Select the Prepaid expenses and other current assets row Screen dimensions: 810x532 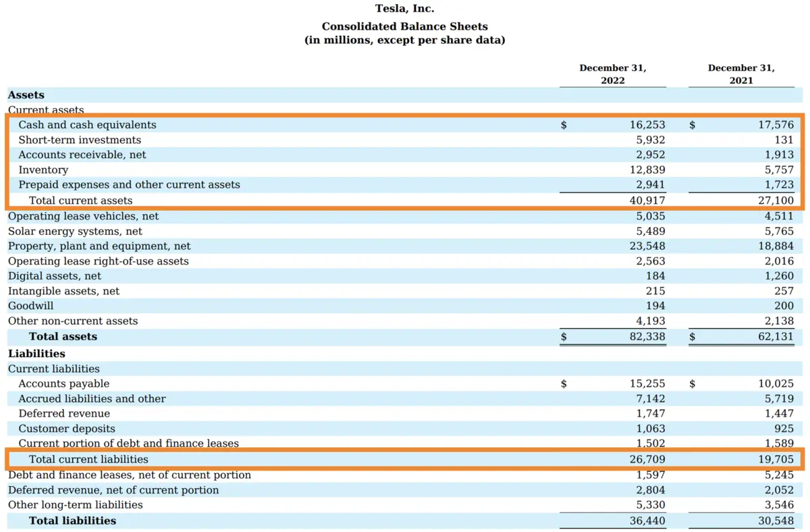[x=129, y=184]
